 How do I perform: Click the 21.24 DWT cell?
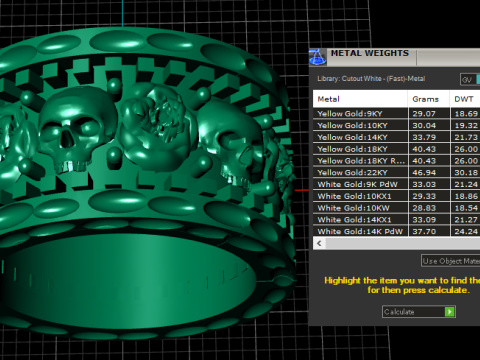click(x=465, y=184)
